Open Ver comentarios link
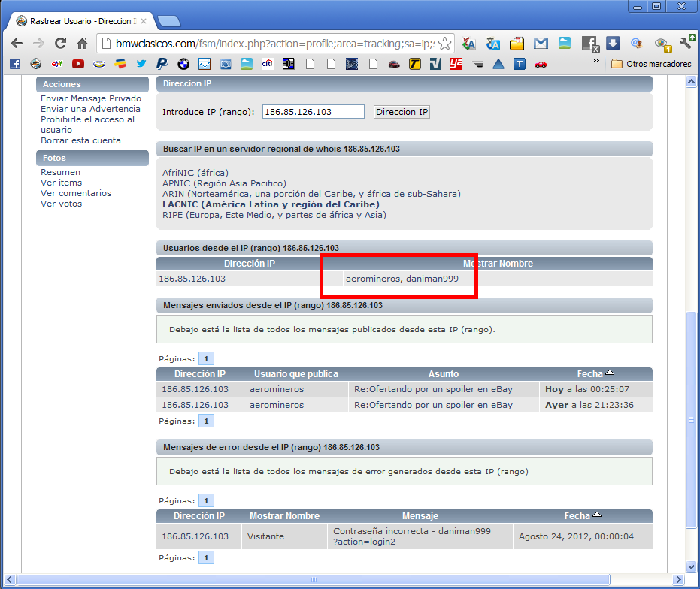700x589 pixels. 76,193
